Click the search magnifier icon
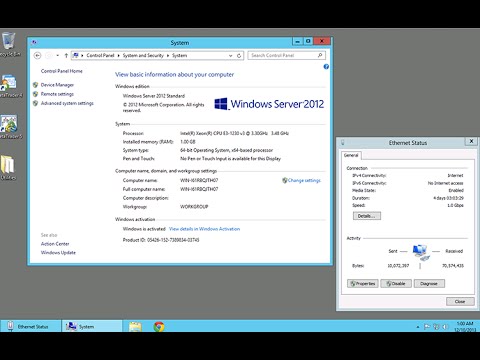The image size is (480, 360). tap(320, 55)
